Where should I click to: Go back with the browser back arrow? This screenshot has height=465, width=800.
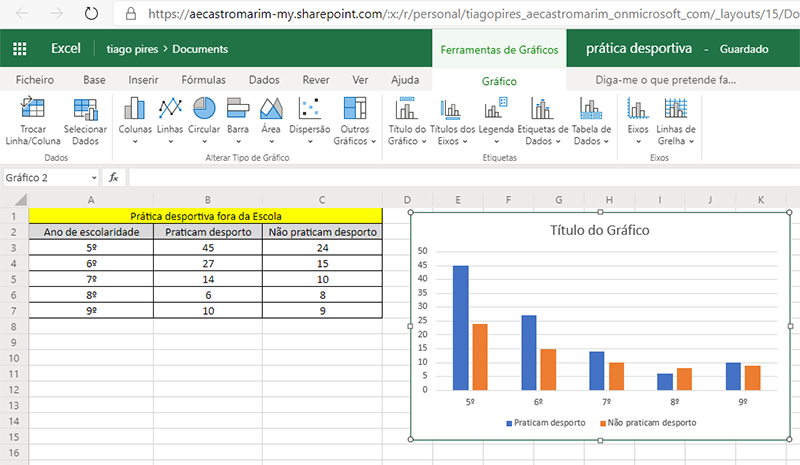coord(22,13)
